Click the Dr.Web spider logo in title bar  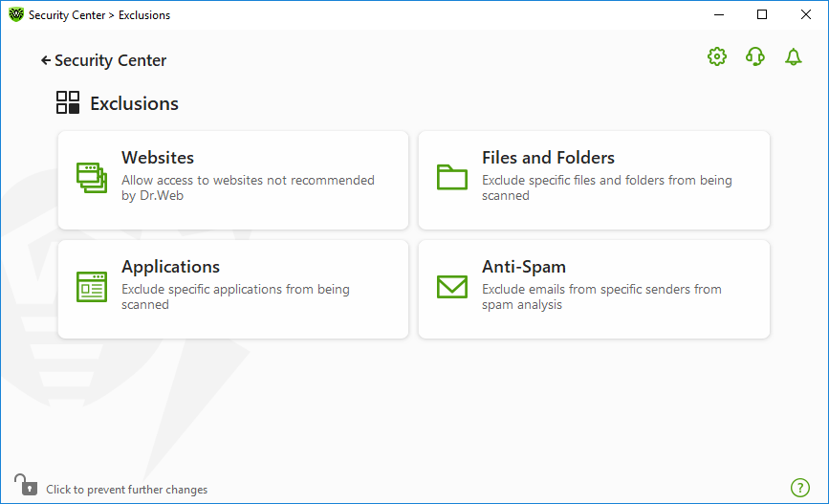16,14
